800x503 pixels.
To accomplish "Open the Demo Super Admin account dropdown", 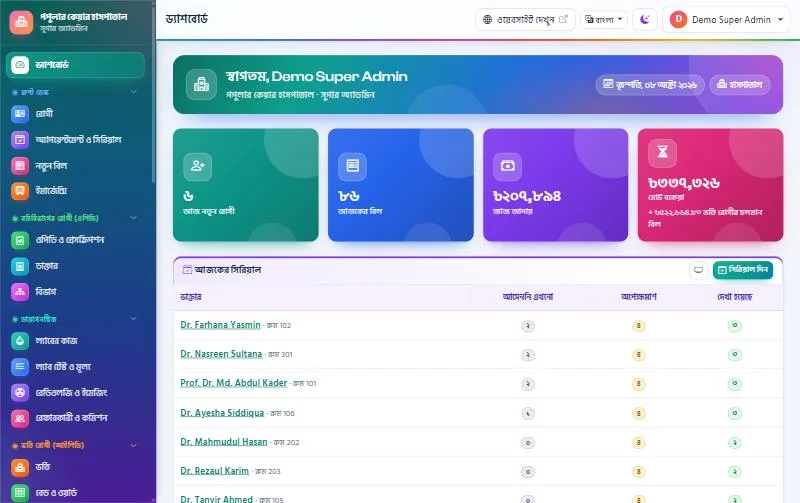I will coord(726,19).
